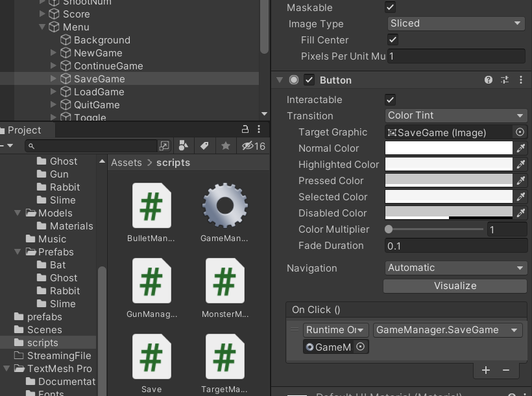Click the open in search window icon
This screenshot has height=396, width=532.
coord(164,146)
